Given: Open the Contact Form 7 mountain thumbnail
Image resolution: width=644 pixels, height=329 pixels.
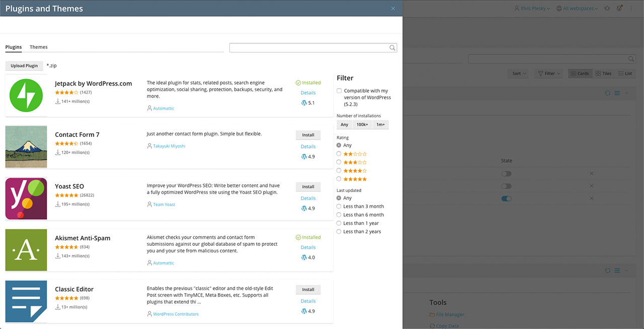Looking at the screenshot, I should coord(26,147).
